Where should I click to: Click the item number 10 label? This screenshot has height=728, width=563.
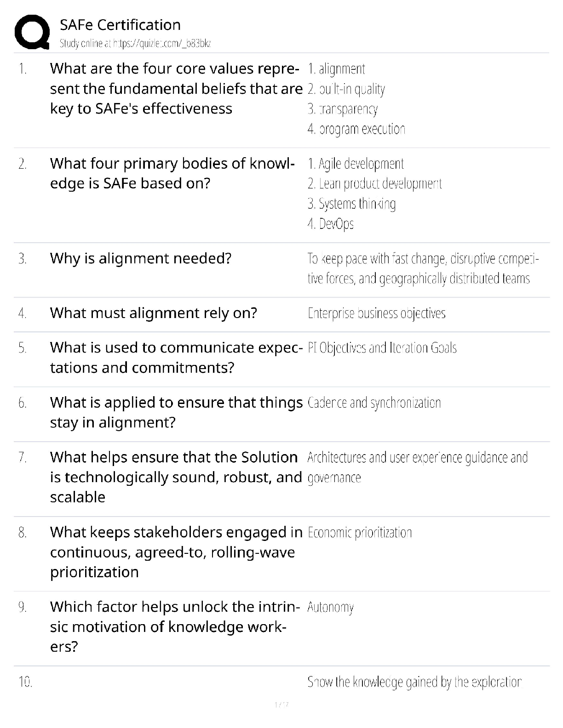pos(25,682)
